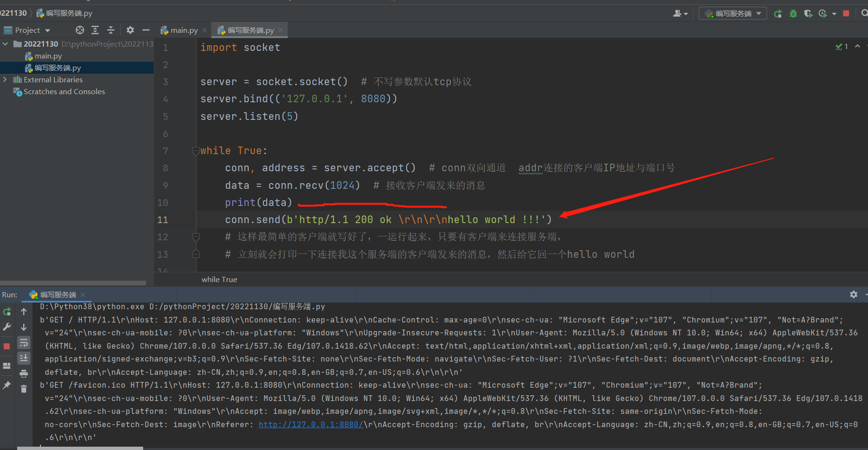Viewport: 868px width, 450px height.
Task: Toggle soft-wrap in the Run console
Action: [24, 342]
